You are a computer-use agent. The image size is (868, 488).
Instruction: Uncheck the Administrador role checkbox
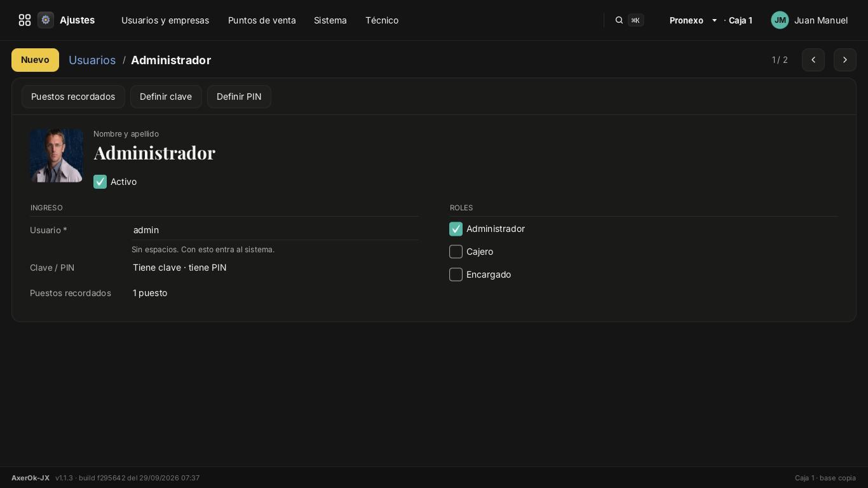[456, 229]
